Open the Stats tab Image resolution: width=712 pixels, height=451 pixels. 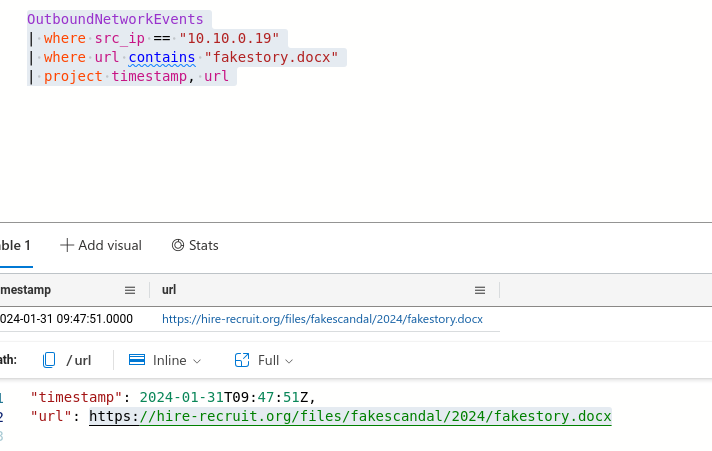195,245
